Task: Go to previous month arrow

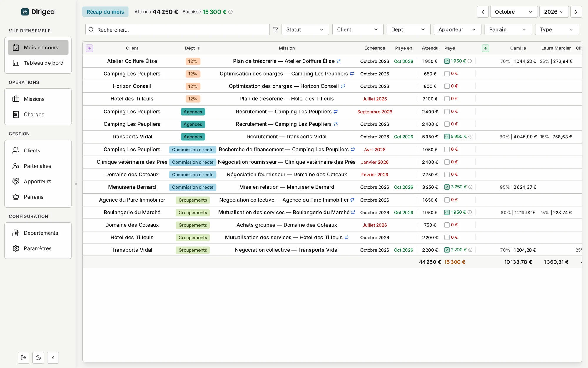Action: [483, 12]
